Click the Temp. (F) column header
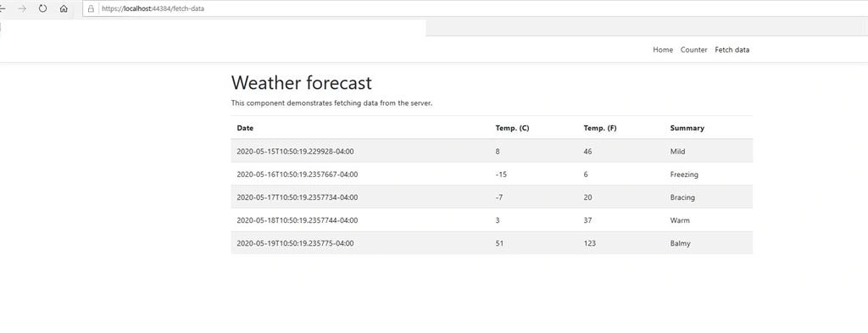This screenshot has height=333, width=868. pyautogui.click(x=600, y=128)
